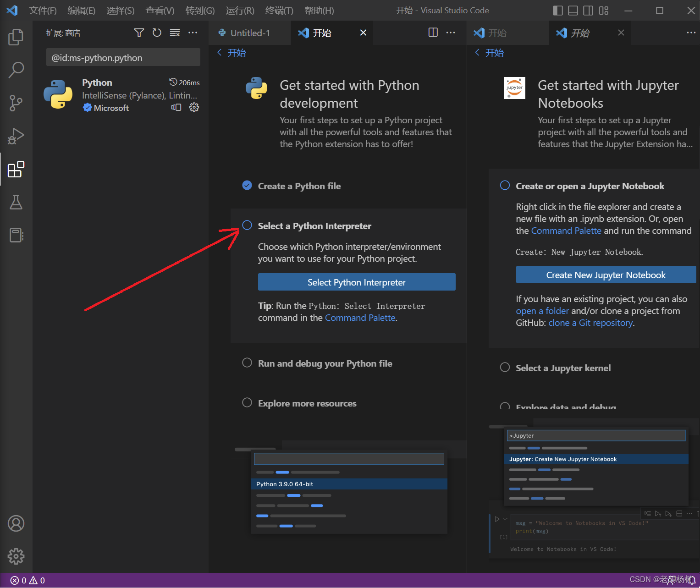This screenshot has height=588, width=700.
Task: Mark Explore more resources step
Action: pos(247,402)
